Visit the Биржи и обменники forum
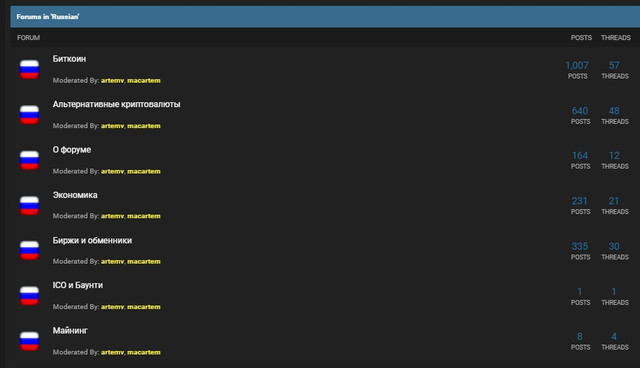Screen dimensions: 640x368 92,240
